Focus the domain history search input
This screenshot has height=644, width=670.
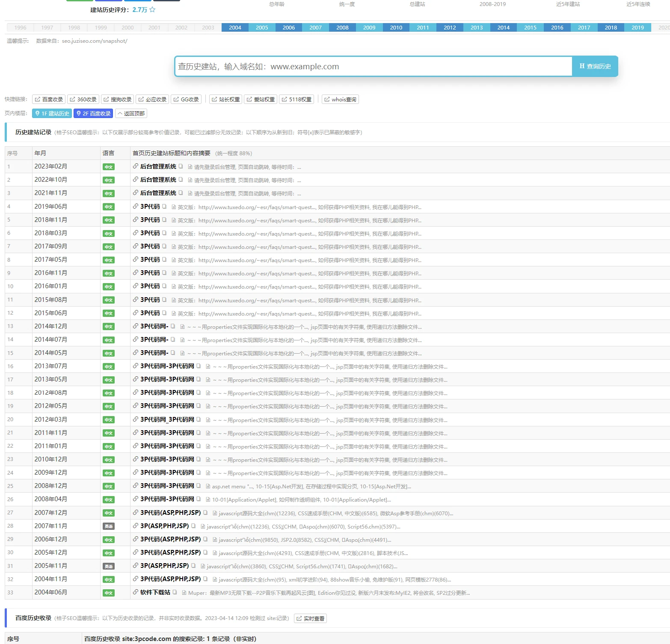click(373, 66)
